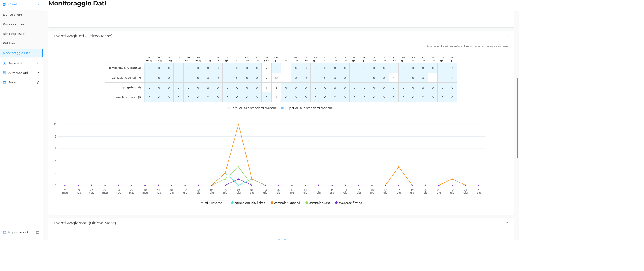Viewport: 644px width, 271px height.
Task: Open Impostazioni settings link
Action: click(x=18, y=232)
